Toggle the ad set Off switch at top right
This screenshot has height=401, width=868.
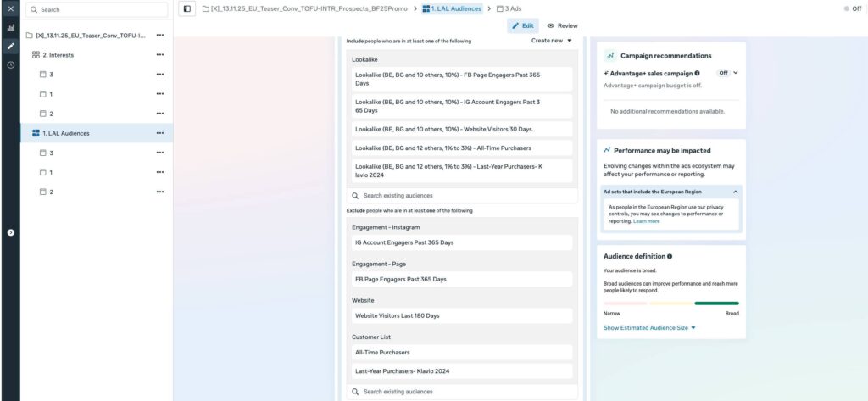click(x=853, y=8)
